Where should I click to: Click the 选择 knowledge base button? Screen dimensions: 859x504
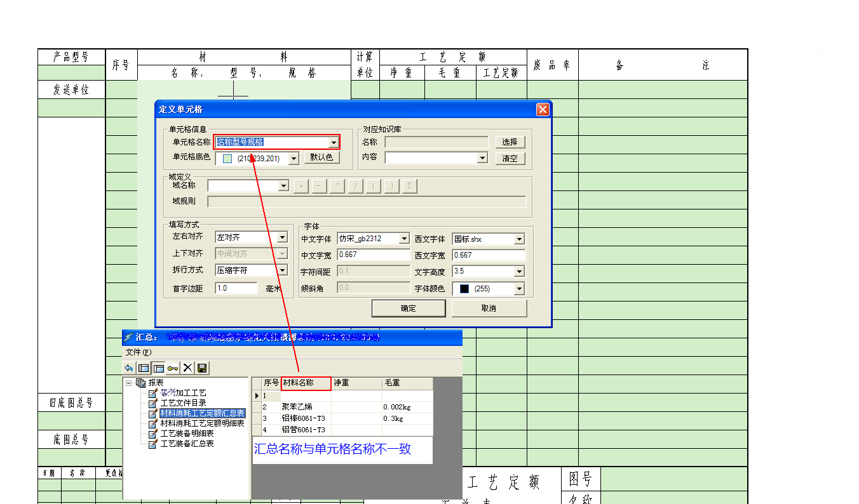510,142
